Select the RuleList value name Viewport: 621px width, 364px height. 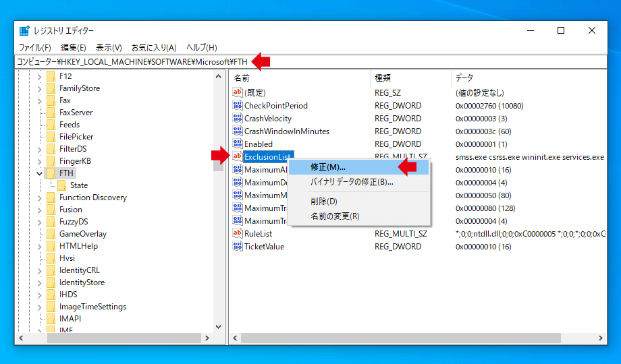pyautogui.click(x=259, y=234)
